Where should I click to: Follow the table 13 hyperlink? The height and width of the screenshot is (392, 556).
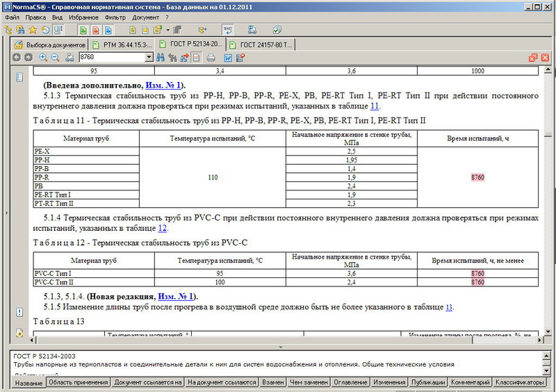click(449, 307)
